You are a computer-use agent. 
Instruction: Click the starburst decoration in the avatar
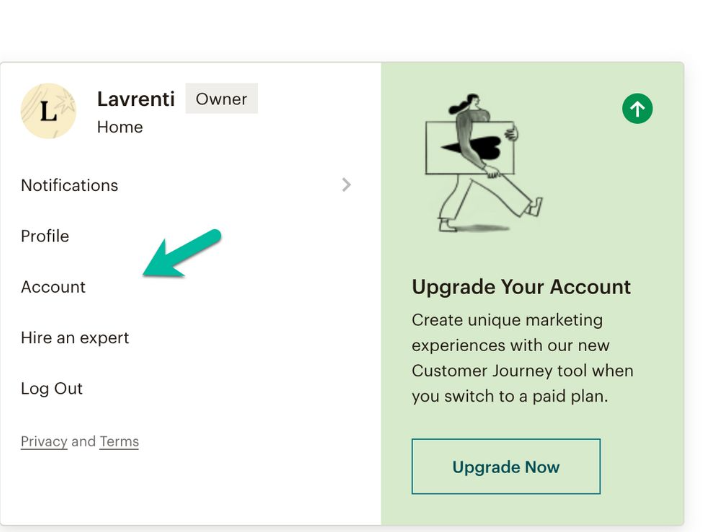(65, 103)
